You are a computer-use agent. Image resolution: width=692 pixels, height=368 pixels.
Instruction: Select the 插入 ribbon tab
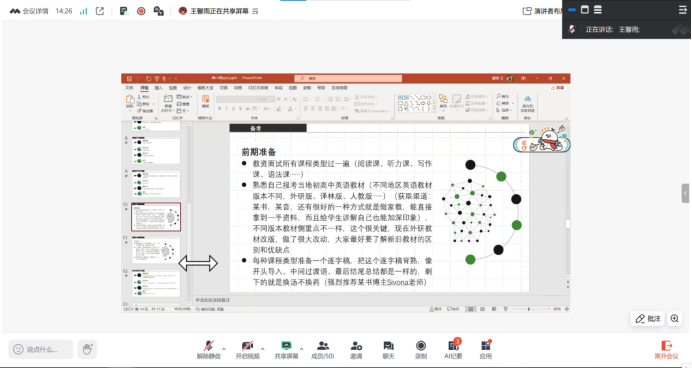tap(158, 88)
